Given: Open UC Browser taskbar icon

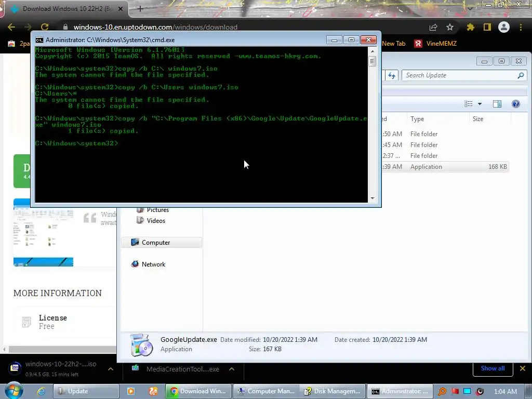Looking at the screenshot, I should pos(153,391).
